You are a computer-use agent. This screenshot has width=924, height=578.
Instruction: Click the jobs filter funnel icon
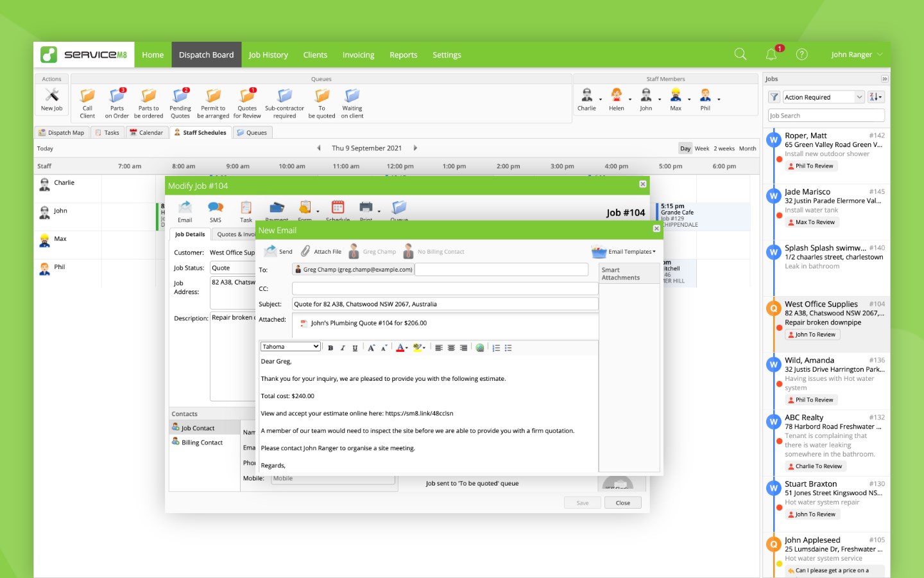coord(774,97)
